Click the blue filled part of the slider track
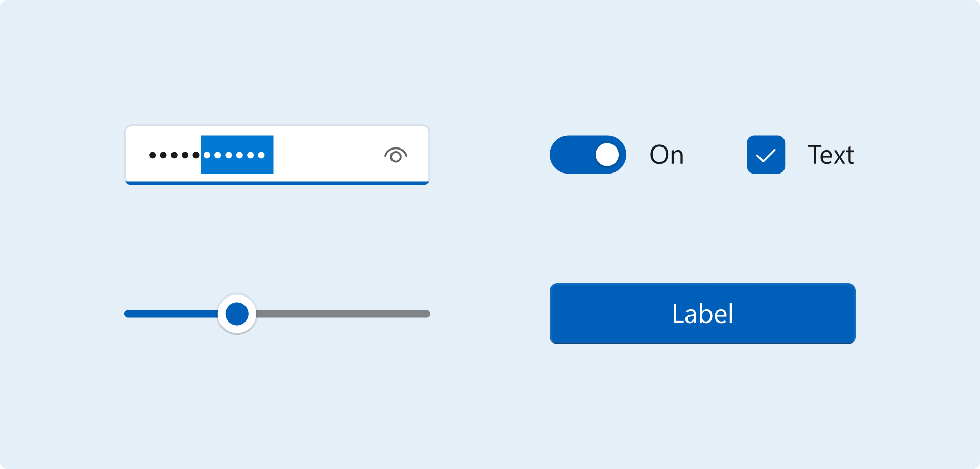Image resolution: width=980 pixels, height=469 pixels. coord(171,314)
